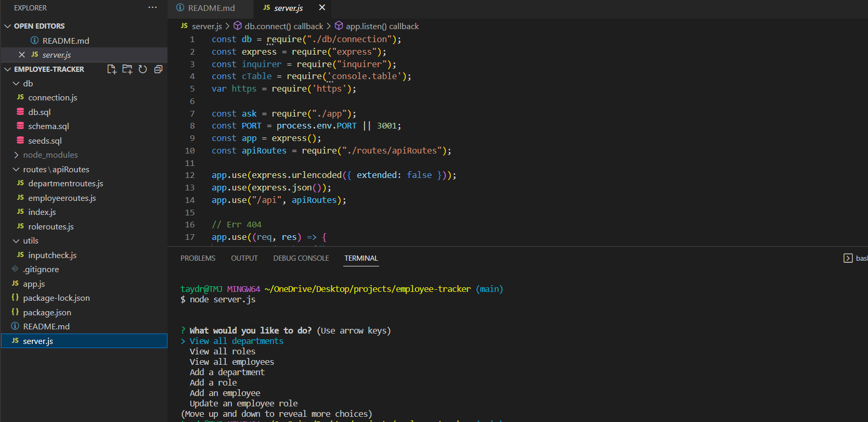Image resolution: width=868 pixels, height=422 pixels.
Task: Select server.js in the project tree
Action: pos(84,341)
